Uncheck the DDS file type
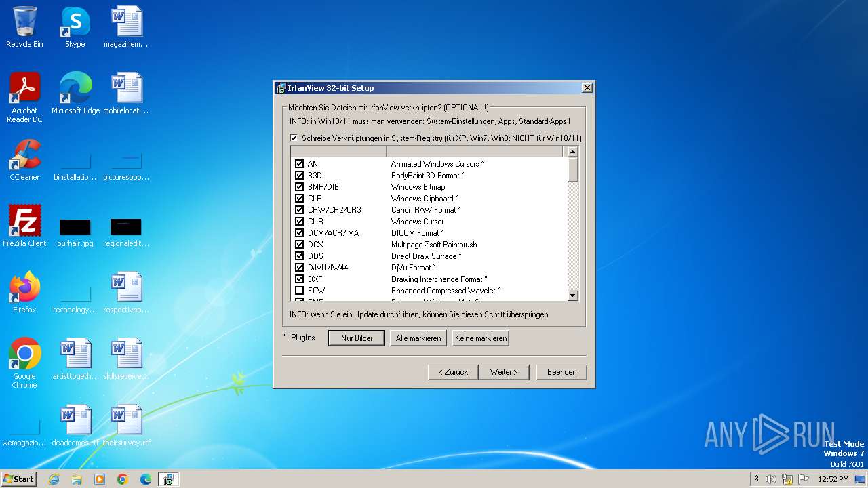Viewport: 868px width, 488px height. 299,256
